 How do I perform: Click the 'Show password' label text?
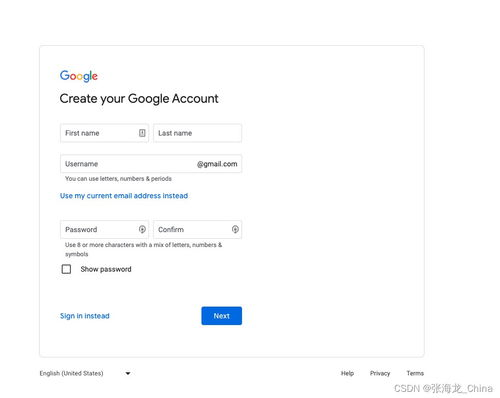tap(106, 269)
